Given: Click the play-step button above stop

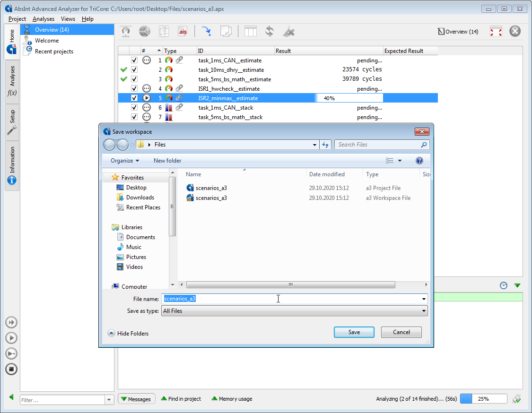Looking at the screenshot, I should [11, 353].
